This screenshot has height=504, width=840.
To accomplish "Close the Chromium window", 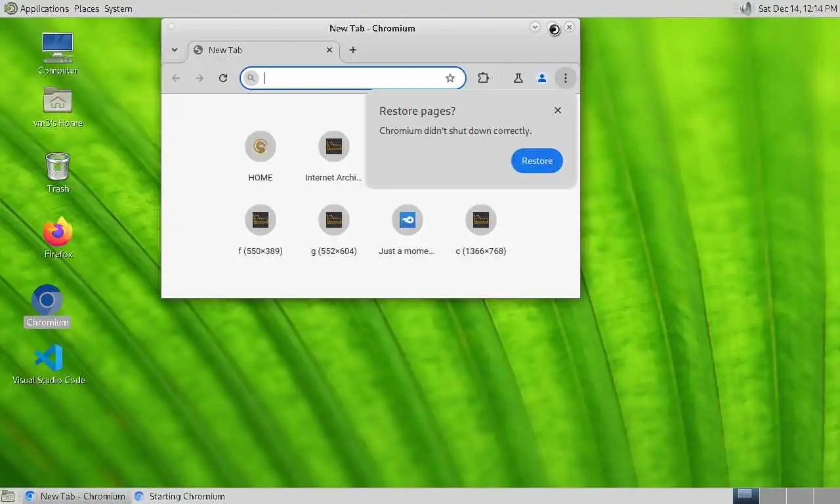I will pos(569,27).
